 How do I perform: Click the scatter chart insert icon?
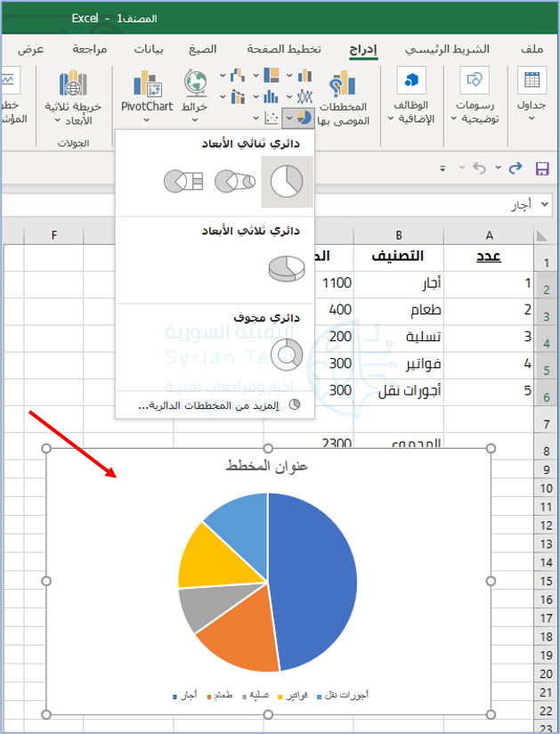coord(272,118)
